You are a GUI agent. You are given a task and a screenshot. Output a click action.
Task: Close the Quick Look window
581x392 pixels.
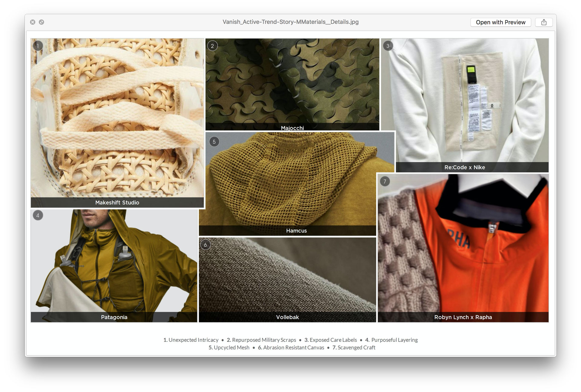tap(33, 22)
